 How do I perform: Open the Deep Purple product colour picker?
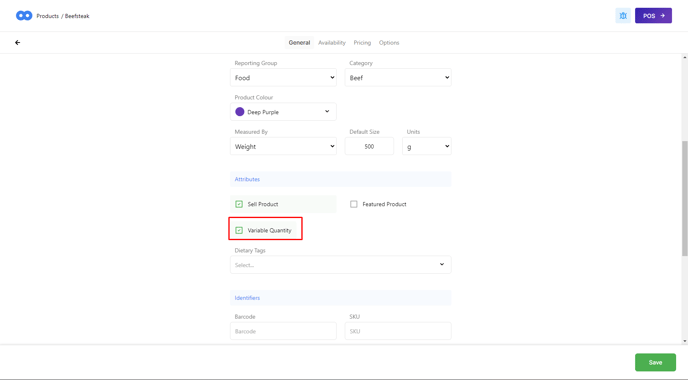click(x=283, y=112)
